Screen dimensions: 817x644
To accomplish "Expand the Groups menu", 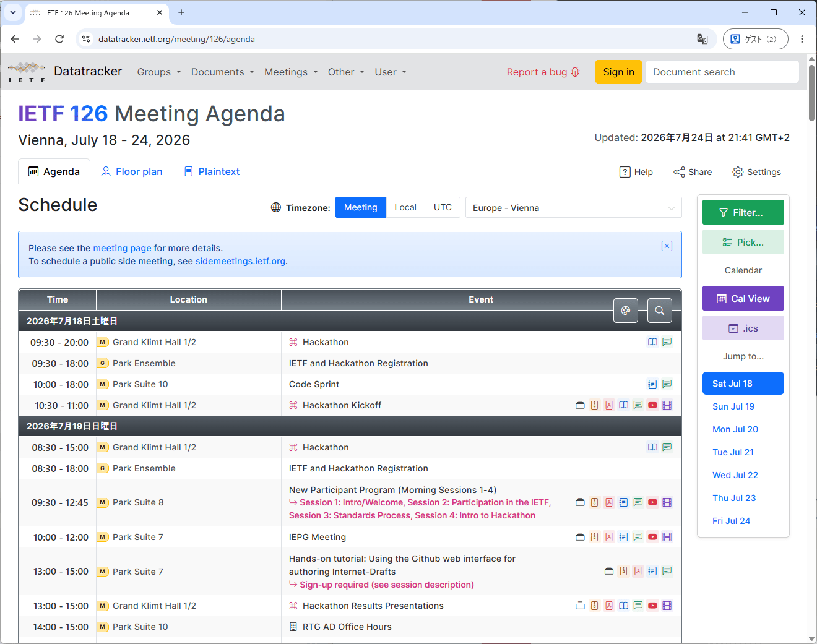I will point(159,72).
